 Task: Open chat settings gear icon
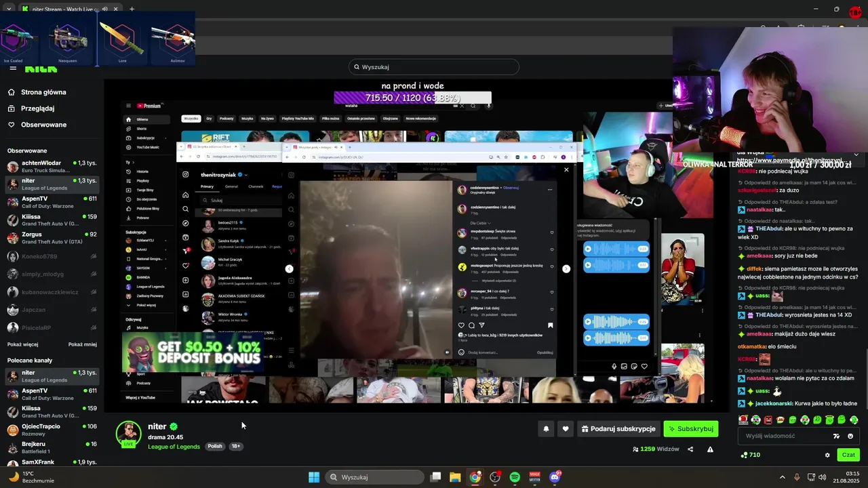[827, 455]
